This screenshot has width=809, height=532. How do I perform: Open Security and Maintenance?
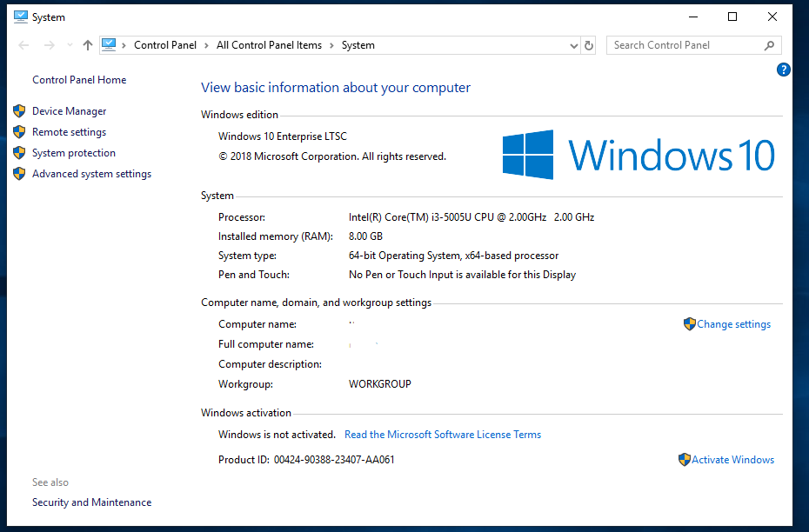(x=92, y=502)
